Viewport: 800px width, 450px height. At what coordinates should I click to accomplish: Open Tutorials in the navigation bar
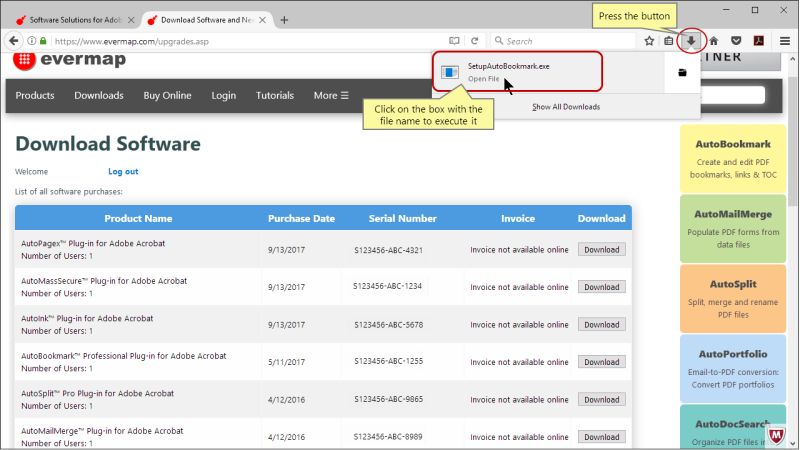pos(275,95)
